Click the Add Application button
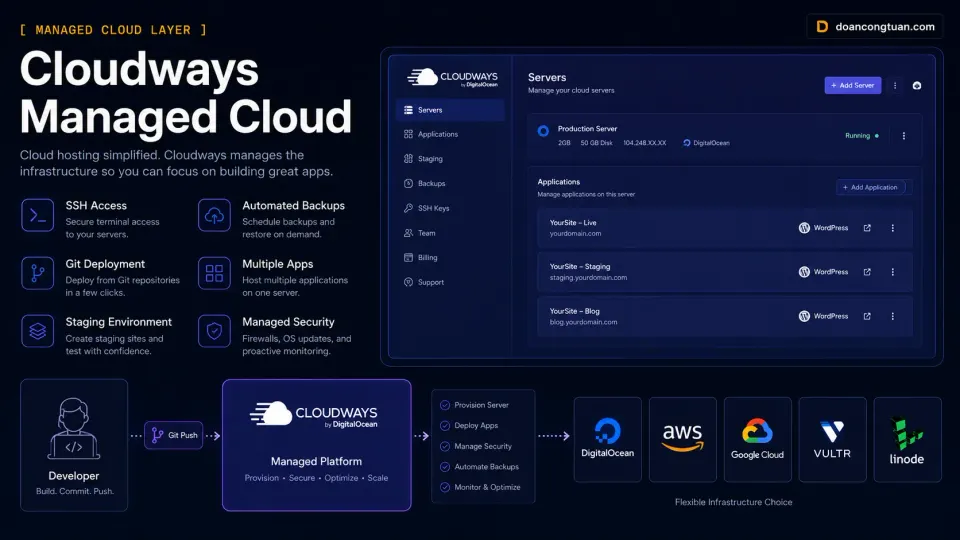 [x=870, y=187]
